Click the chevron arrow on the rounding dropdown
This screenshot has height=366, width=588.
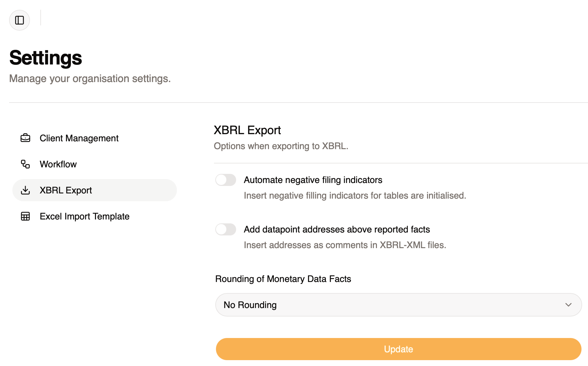[568, 305]
